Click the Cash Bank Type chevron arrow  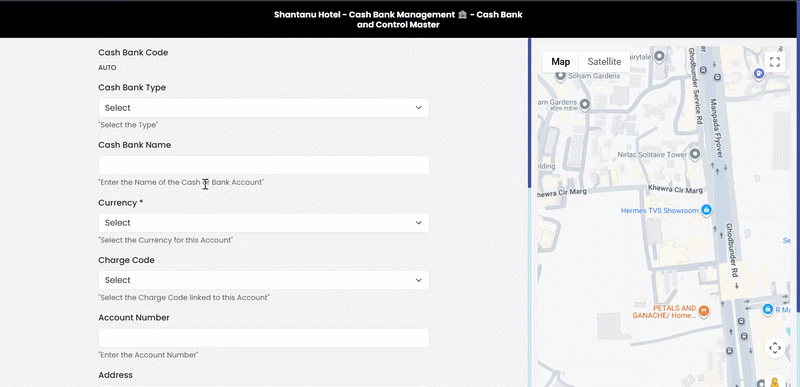[418, 108]
